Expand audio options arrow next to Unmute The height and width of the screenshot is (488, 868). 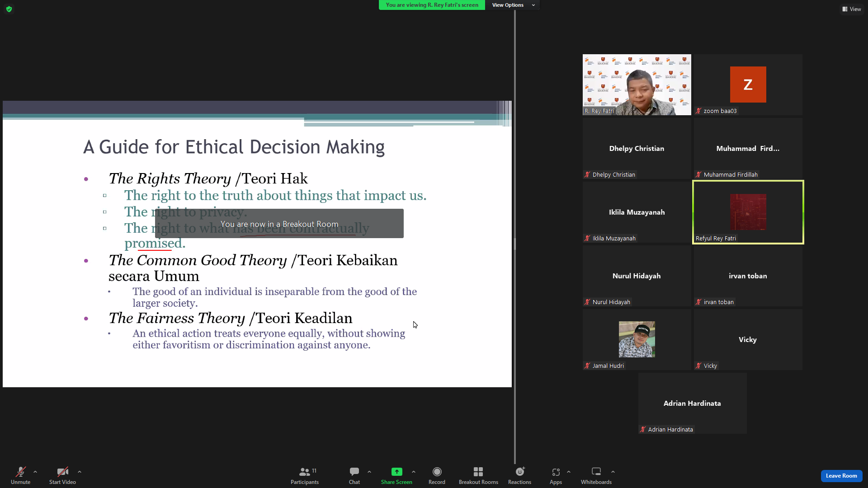[35, 472]
